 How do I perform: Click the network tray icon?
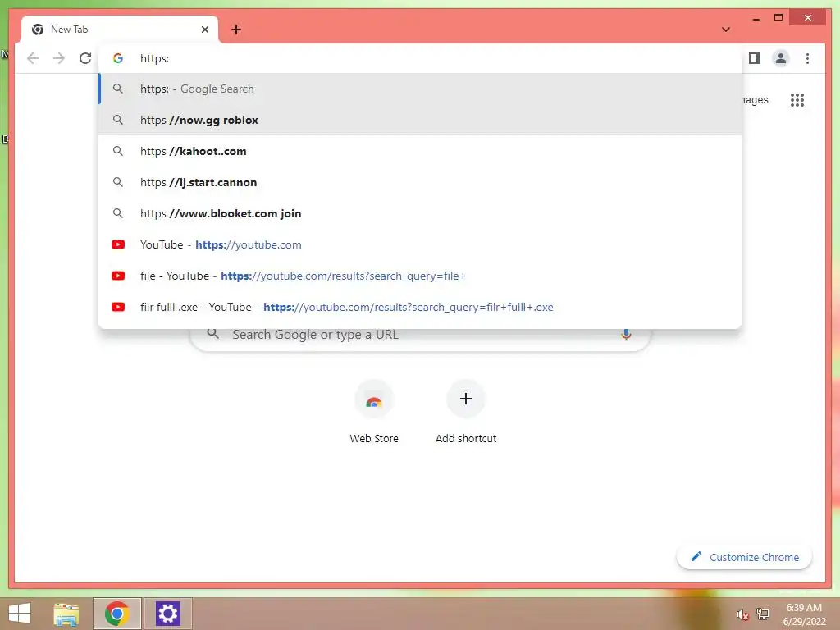tap(763, 614)
